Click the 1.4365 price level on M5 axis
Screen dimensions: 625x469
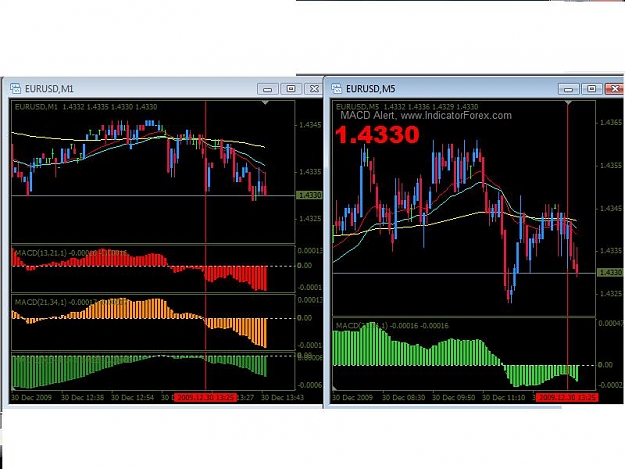coord(611,123)
